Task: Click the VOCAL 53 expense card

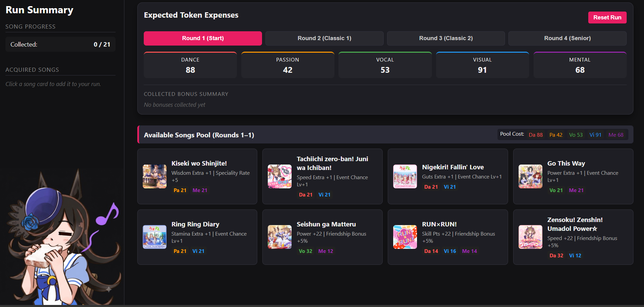Action: pos(385,65)
